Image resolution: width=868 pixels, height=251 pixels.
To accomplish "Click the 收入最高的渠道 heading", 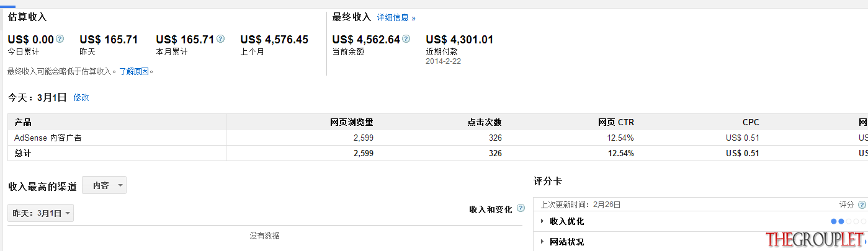I will [x=43, y=187].
